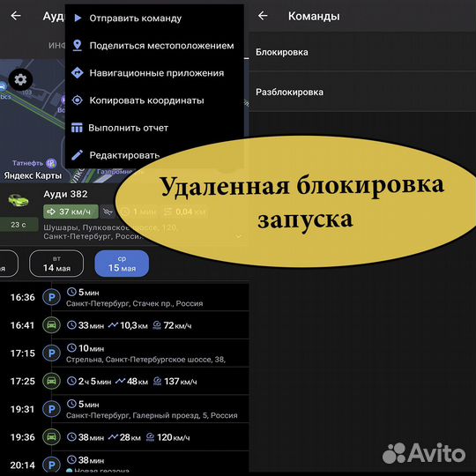This screenshot has width=476, height=476.
Task: Click the 137 км/ч max speed value
Action: click(181, 382)
